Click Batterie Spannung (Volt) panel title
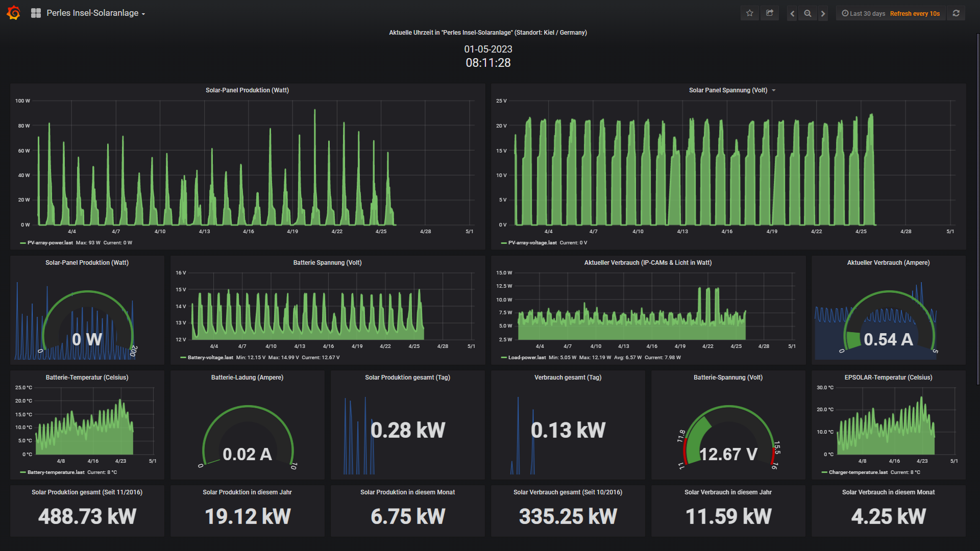Viewport: 980px width, 551px height. [x=327, y=263]
